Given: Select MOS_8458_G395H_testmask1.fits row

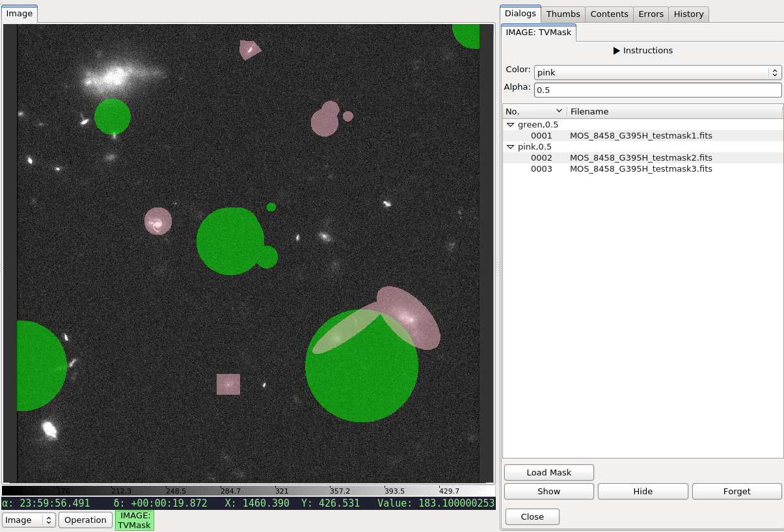Looking at the screenshot, I should [x=643, y=136].
